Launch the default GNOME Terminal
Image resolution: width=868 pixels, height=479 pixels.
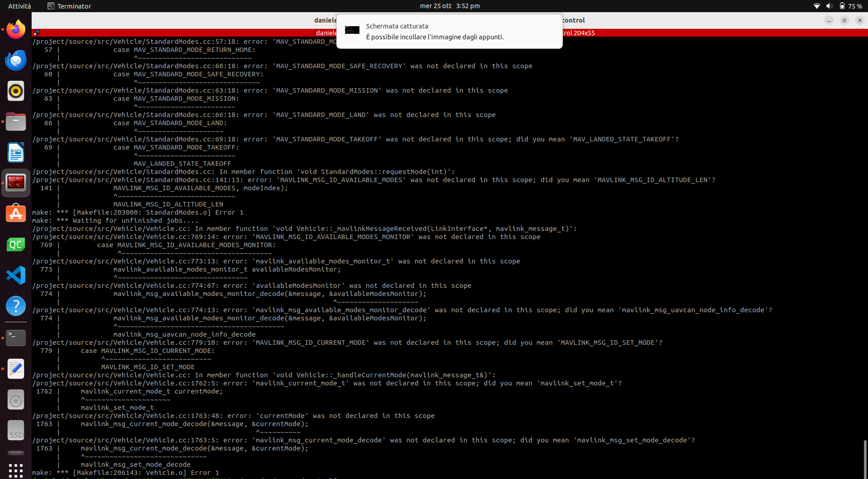tap(15, 338)
